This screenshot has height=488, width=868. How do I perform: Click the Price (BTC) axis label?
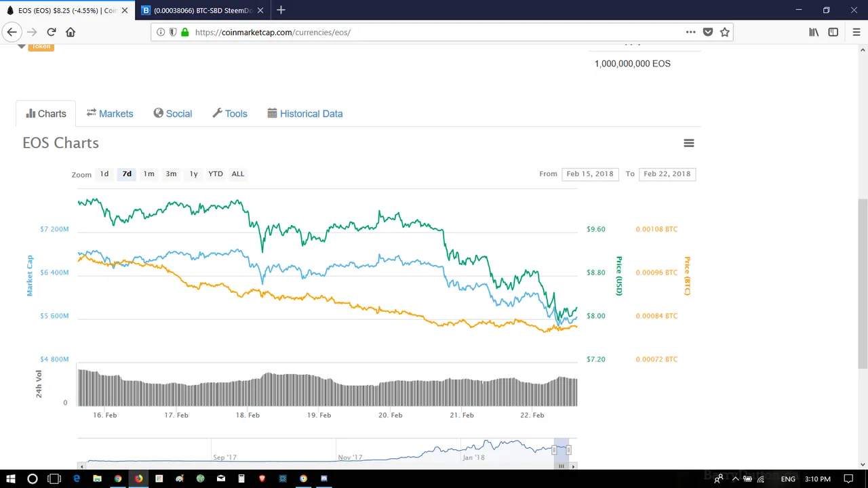click(687, 275)
